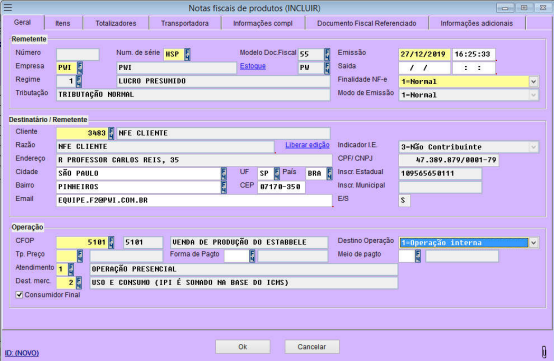Viewport: 554px width, 362px height.
Task: Open the lookup icon beside Empresa field
Action: (80, 68)
